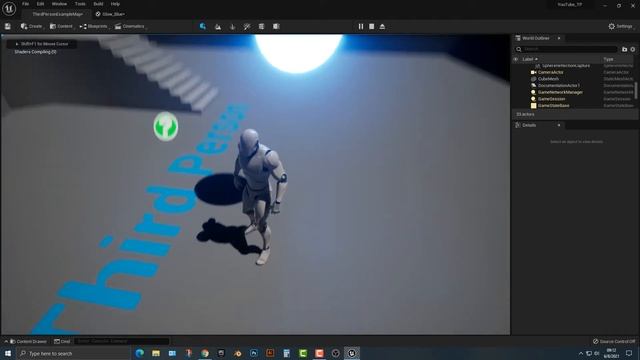
Task: Open Google Chrome from the taskbar
Action: pyautogui.click(x=205, y=353)
